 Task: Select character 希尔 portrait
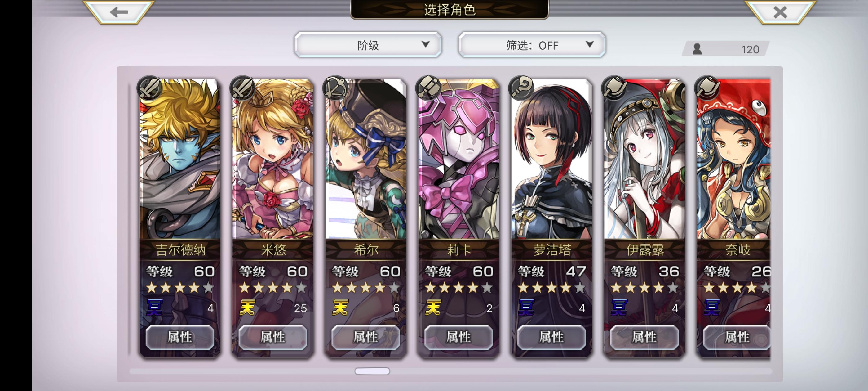tap(365, 159)
